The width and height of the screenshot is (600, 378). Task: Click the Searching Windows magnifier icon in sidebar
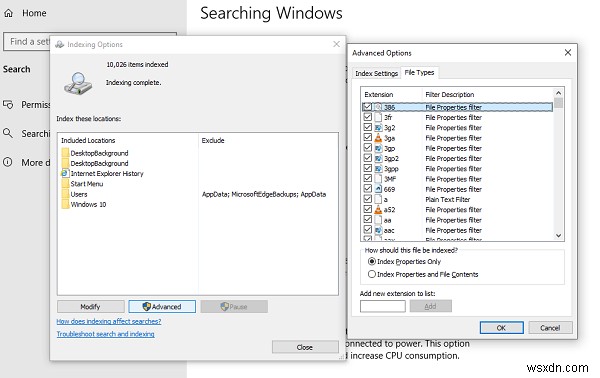(x=8, y=133)
